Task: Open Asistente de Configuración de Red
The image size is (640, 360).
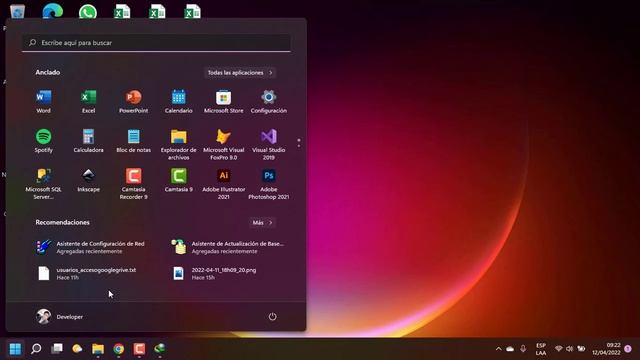Action: click(x=91, y=247)
